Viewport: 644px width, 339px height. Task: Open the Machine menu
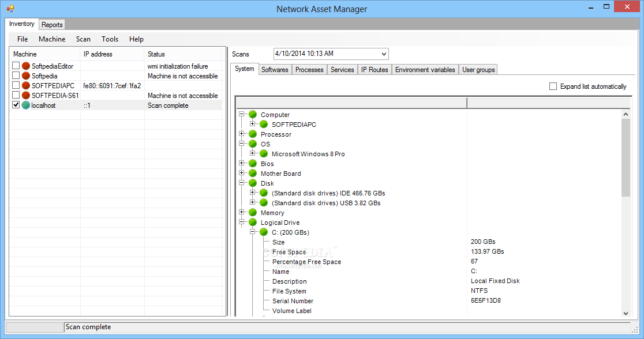coord(52,39)
